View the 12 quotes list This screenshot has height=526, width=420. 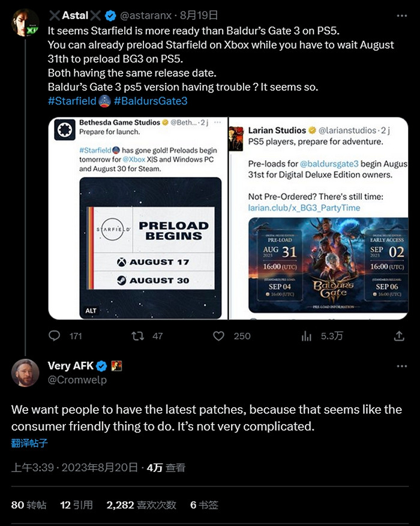point(76,505)
